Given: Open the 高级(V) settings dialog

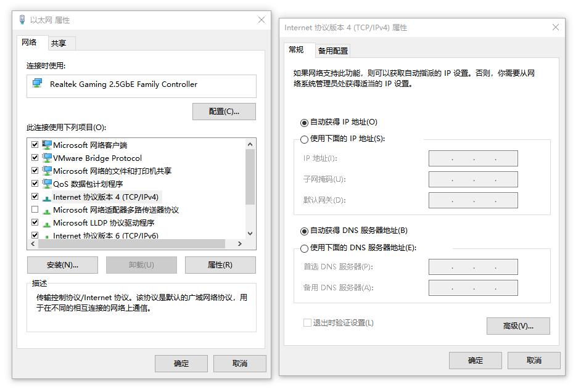Looking at the screenshot, I should (518, 326).
